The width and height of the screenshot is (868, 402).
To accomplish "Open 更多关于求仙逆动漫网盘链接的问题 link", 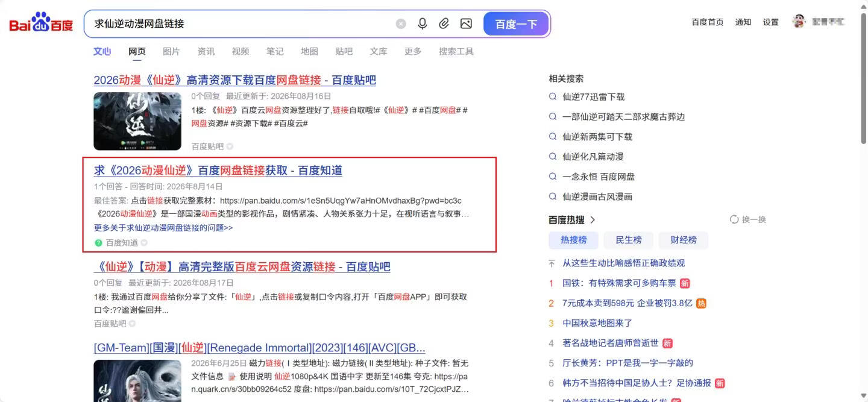I will point(163,228).
